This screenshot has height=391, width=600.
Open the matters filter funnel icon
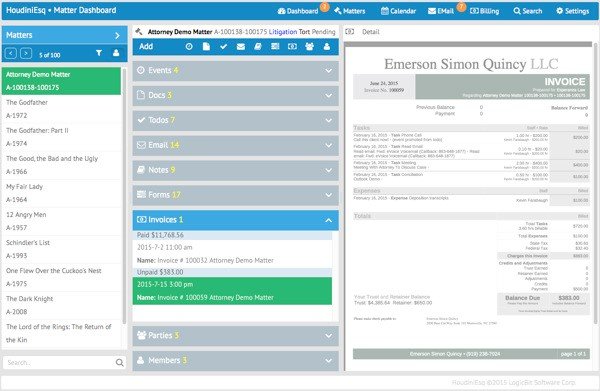tap(99, 53)
